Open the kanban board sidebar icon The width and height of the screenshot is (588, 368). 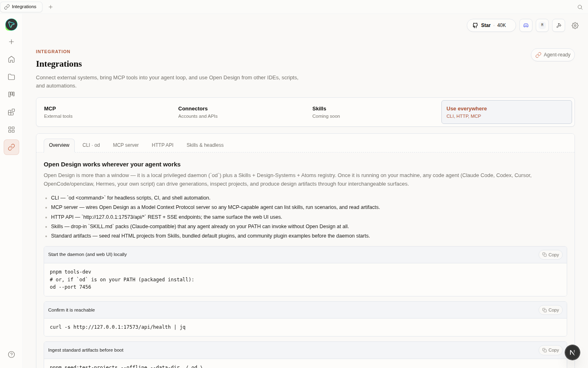[11, 94]
